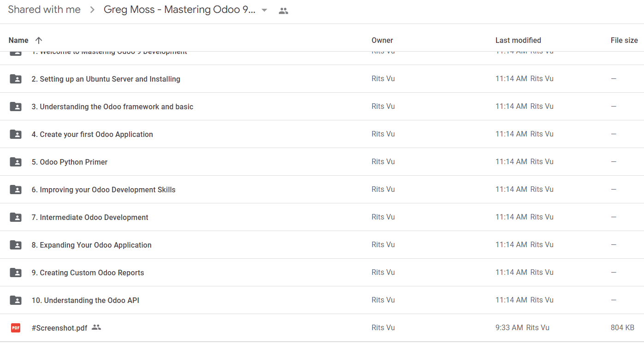Click folder icon for Understanding the Odoo framework

(16, 107)
